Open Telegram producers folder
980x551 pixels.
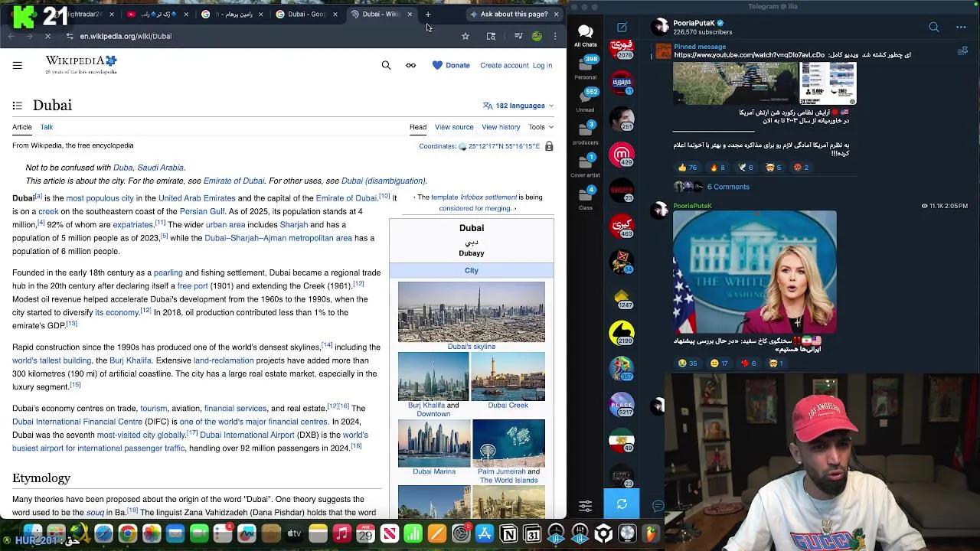pyautogui.click(x=586, y=132)
